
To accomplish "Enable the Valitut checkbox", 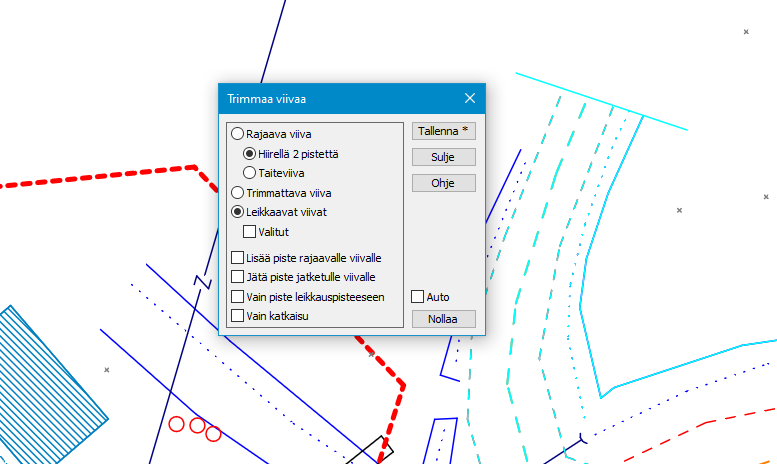I will click(250, 232).
